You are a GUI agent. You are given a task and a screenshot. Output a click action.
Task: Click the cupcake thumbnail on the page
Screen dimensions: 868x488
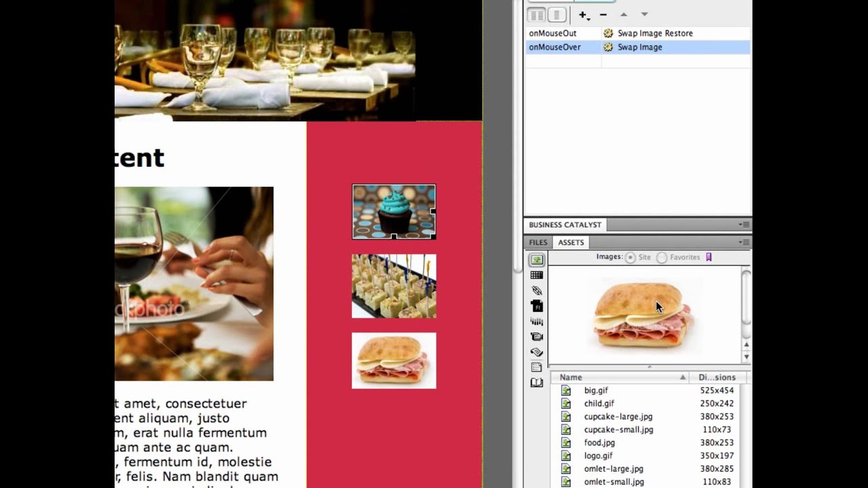[x=394, y=211]
